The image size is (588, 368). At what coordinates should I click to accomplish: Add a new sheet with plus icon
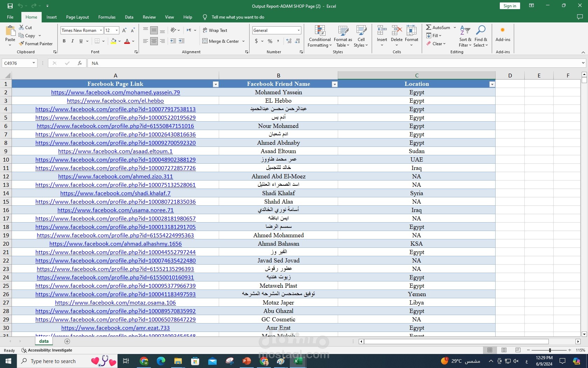(x=67, y=341)
